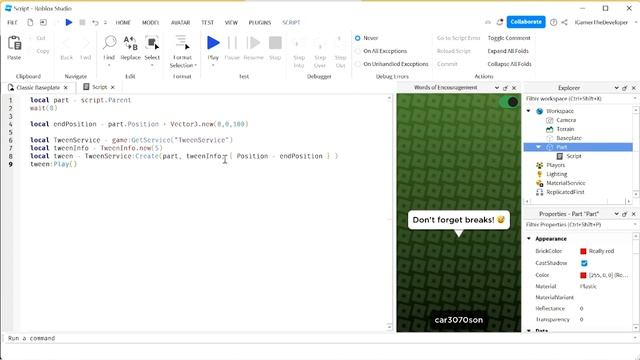Select the Script under Part in Explorer
This screenshot has height=360, width=640.
[573, 156]
